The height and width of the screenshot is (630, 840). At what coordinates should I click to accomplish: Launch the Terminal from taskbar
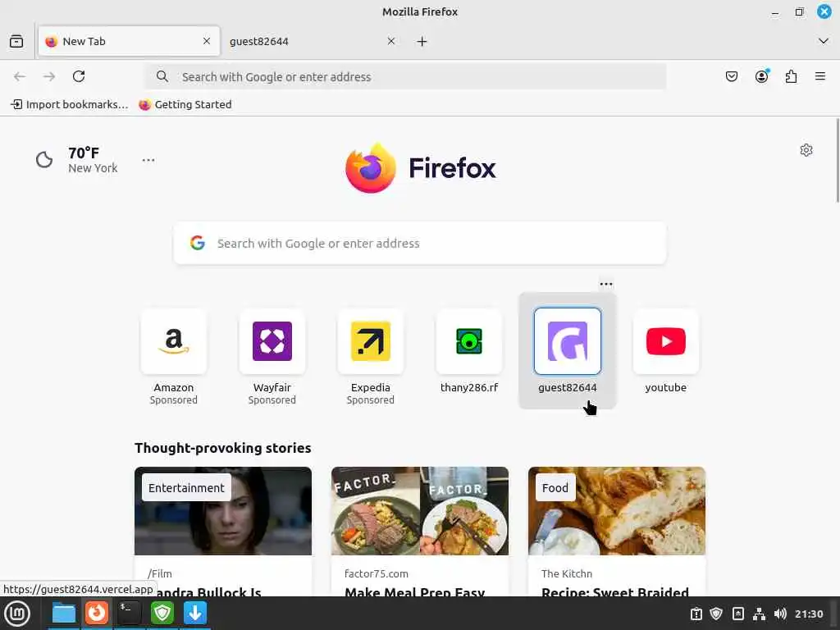pyautogui.click(x=129, y=614)
